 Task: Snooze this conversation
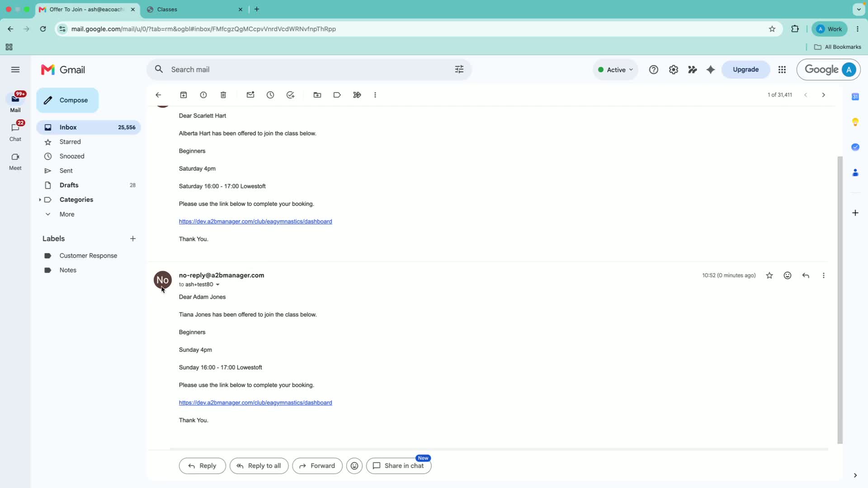click(x=270, y=95)
